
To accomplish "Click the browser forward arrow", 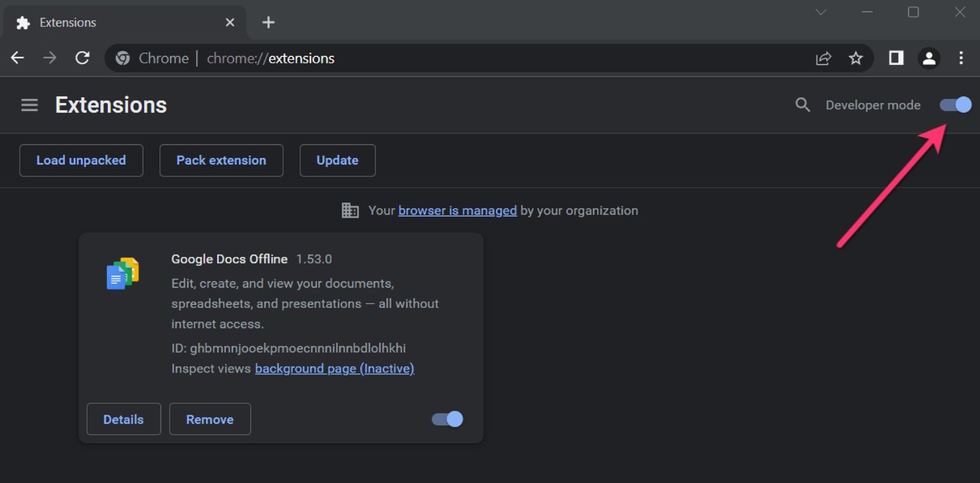I will point(50,58).
